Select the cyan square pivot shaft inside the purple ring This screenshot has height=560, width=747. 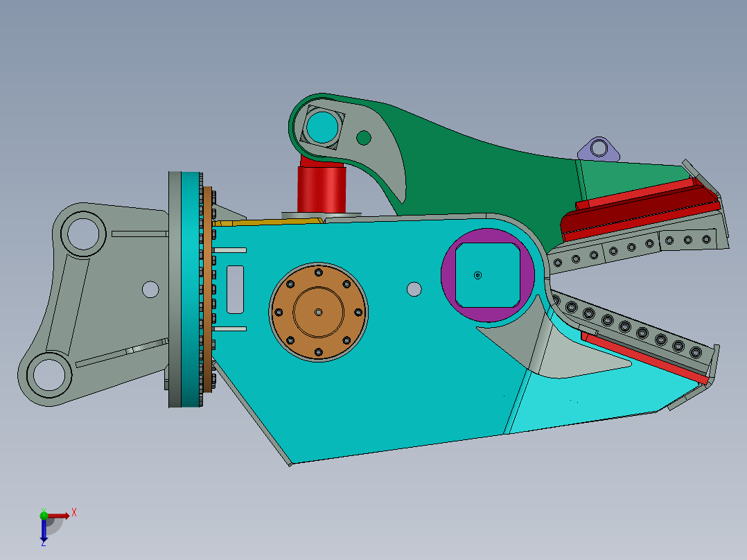[487, 275]
